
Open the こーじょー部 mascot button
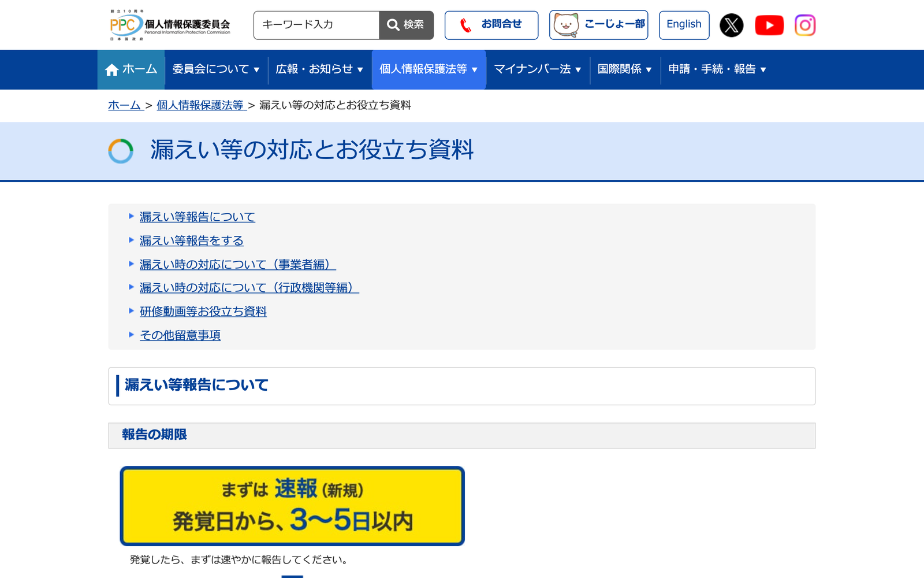coord(599,25)
